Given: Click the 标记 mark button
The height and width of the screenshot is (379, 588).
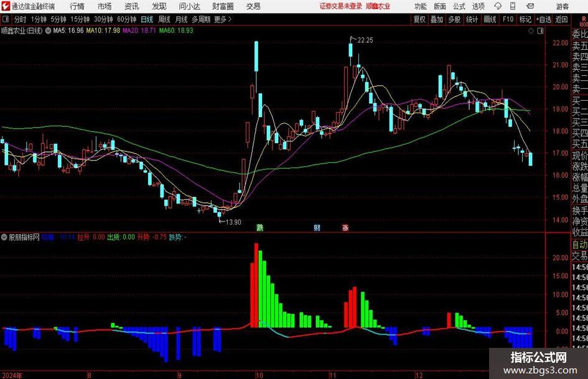Looking at the screenshot, I should click(x=525, y=19).
